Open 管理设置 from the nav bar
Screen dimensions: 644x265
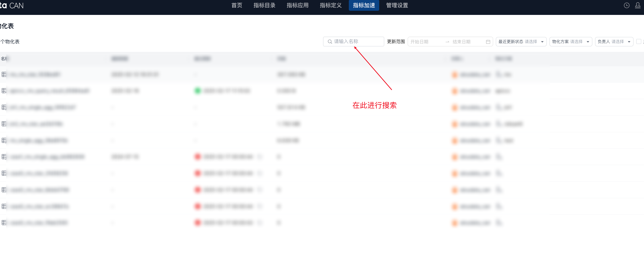397,6
